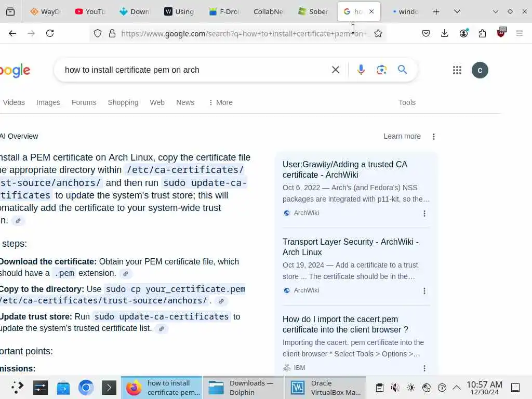Open Adding a trusted CA certificate link
532x399 pixels.
tap(345, 170)
